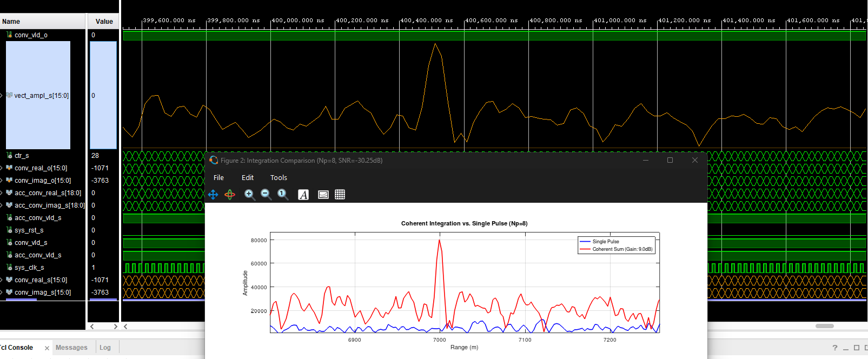Select the ctr_s signal row
868x359 pixels.
click(22, 156)
